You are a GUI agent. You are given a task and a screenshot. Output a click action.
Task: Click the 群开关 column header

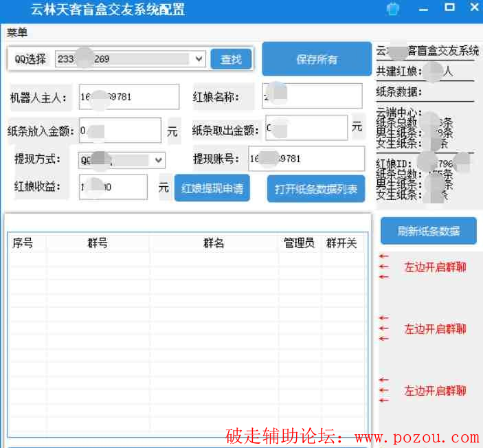click(x=341, y=243)
